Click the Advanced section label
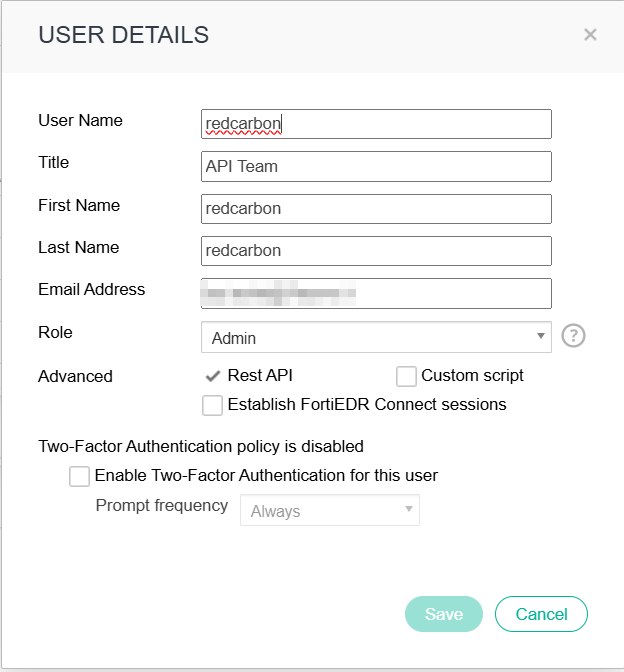624x672 pixels. coord(75,377)
